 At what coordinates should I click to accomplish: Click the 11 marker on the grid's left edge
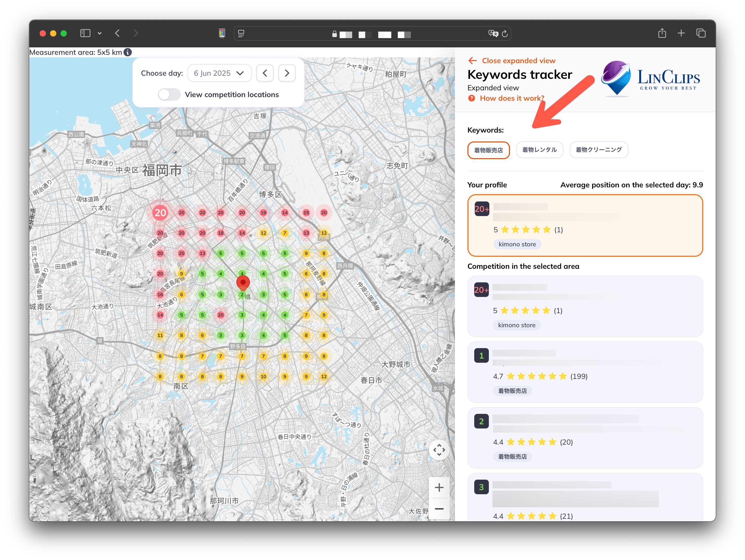point(160,335)
